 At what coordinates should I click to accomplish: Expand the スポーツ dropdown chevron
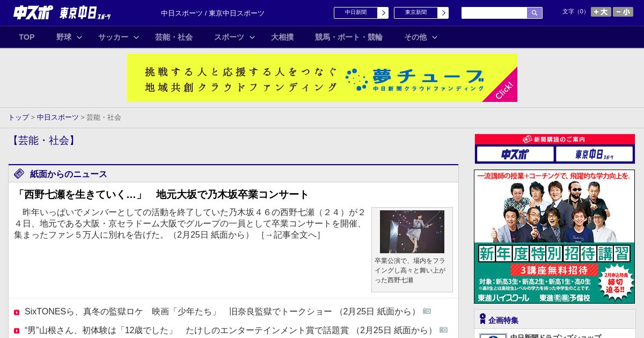tap(252, 37)
